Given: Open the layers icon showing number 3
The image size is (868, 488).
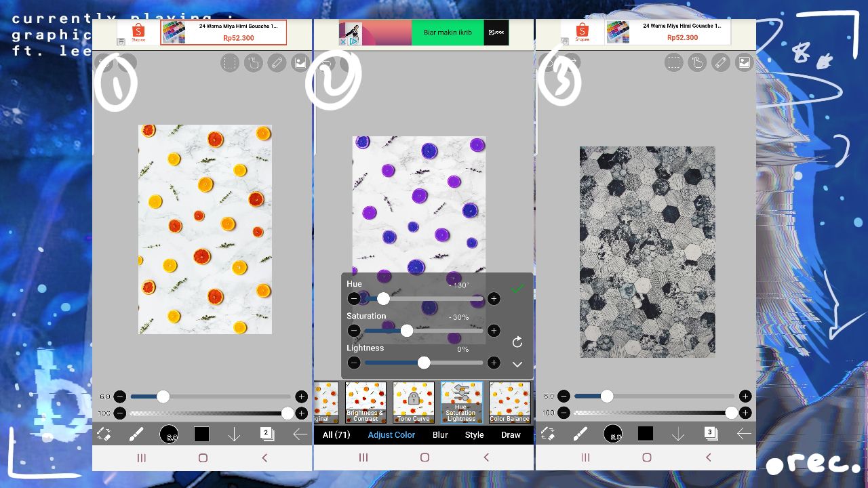Looking at the screenshot, I should (x=711, y=434).
